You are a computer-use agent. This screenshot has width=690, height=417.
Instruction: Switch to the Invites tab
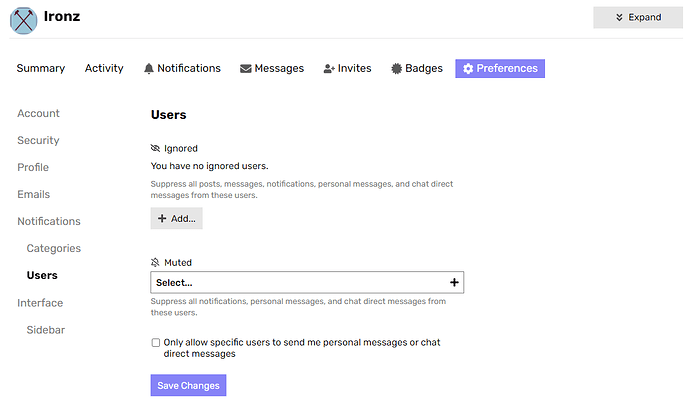pos(348,69)
